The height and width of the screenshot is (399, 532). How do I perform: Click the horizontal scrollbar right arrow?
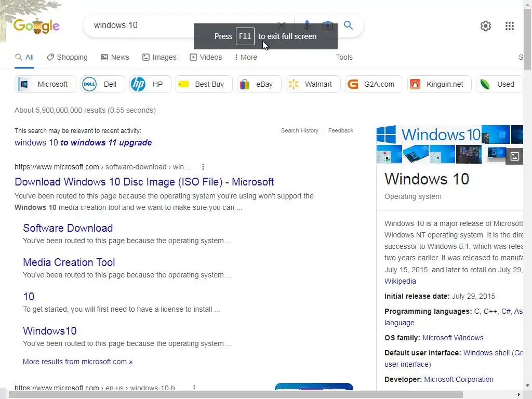point(518,395)
